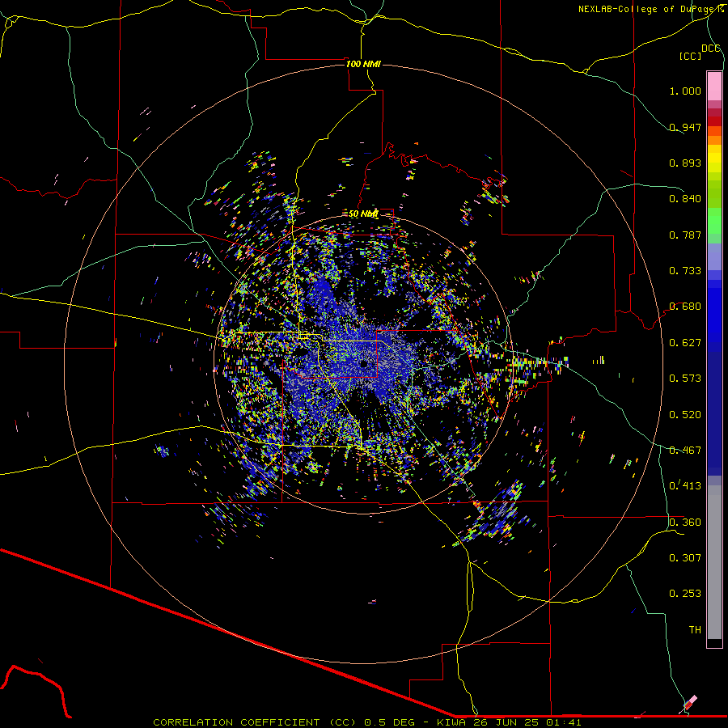
Task: Click the 0.627 scale value
Action: [x=685, y=343]
